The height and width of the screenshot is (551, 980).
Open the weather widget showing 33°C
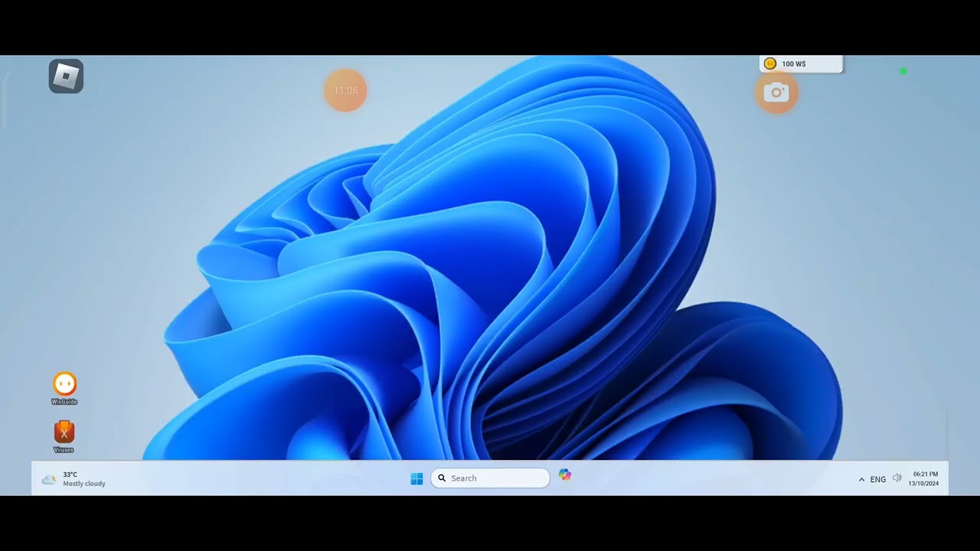pos(74,479)
